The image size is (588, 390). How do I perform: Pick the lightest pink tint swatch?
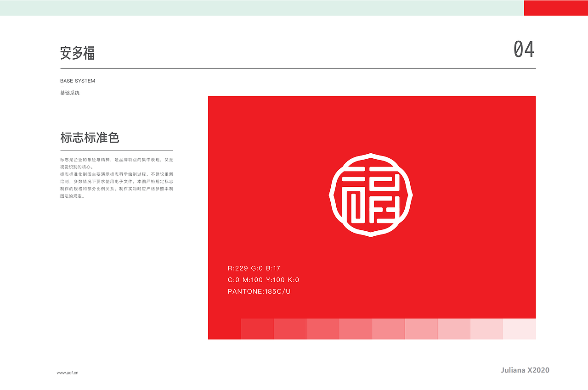pos(520,329)
